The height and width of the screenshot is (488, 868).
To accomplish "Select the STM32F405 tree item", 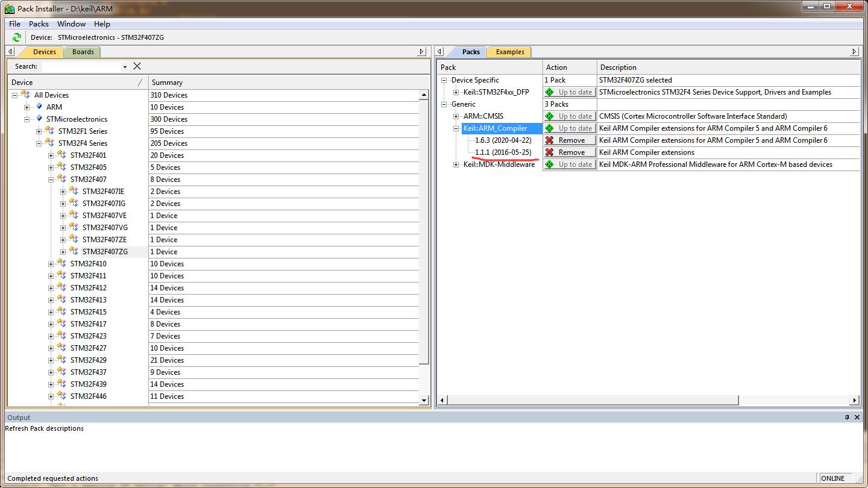I will click(x=88, y=167).
